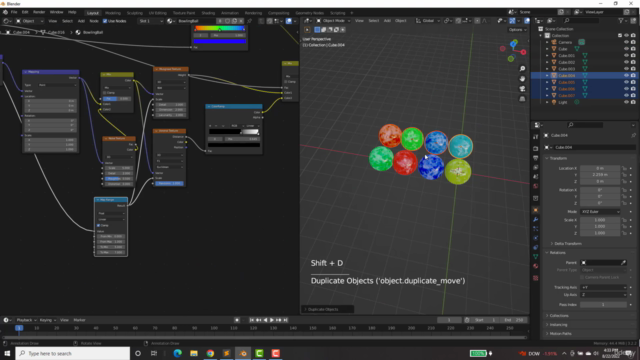Screen dimensions: 640x360
Task: Toggle visibility eye for Camera in outliner
Action: pos(626,42)
